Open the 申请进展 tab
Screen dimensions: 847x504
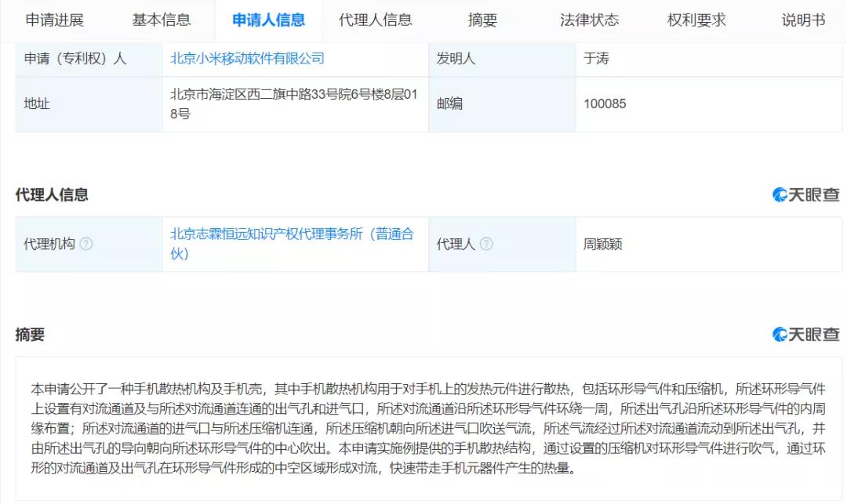click(x=55, y=20)
